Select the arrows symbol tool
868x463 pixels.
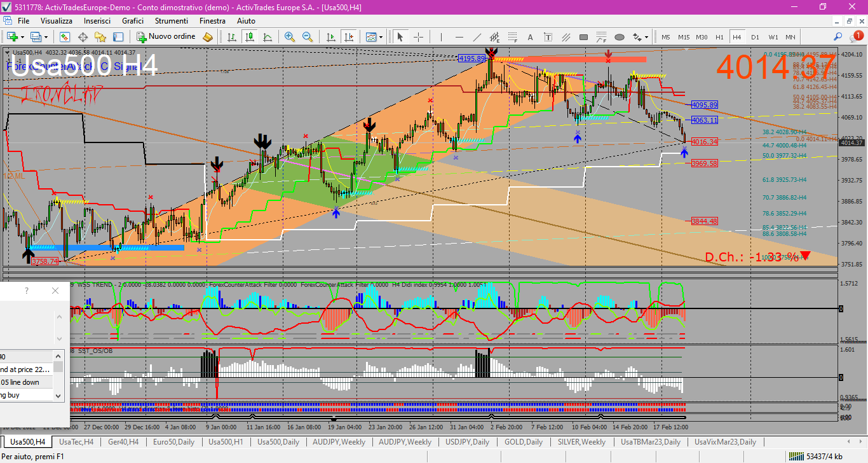click(637, 37)
